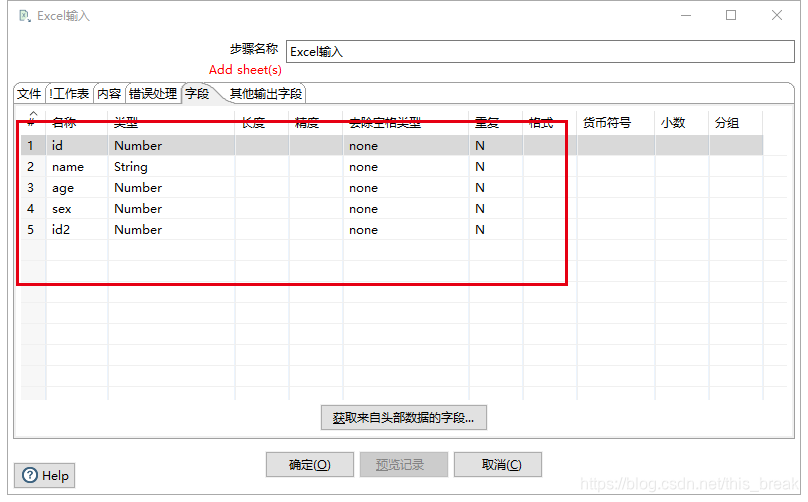The height and width of the screenshot is (502, 808).
Task: Click the 货币符号 column header
Action: 616,123
